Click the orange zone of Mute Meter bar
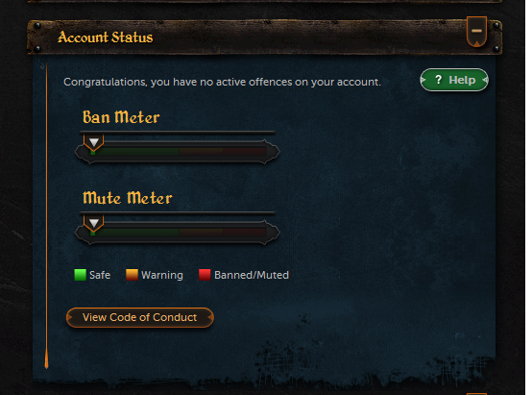This screenshot has height=395, width=532. click(x=201, y=233)
